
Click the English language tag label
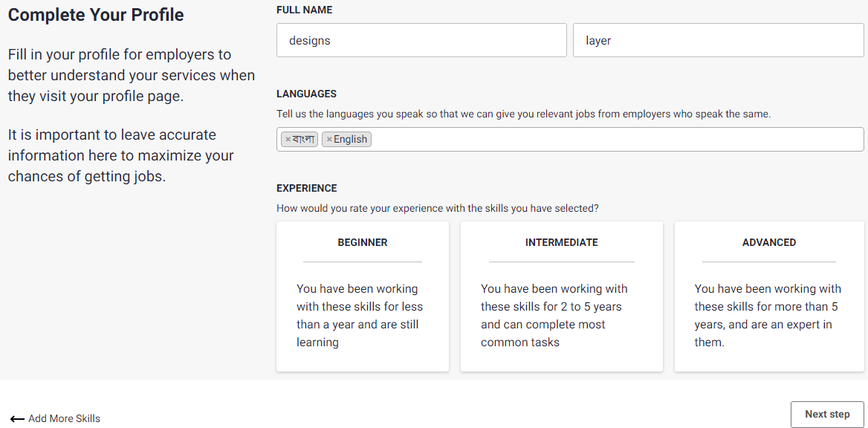point(351,140)
